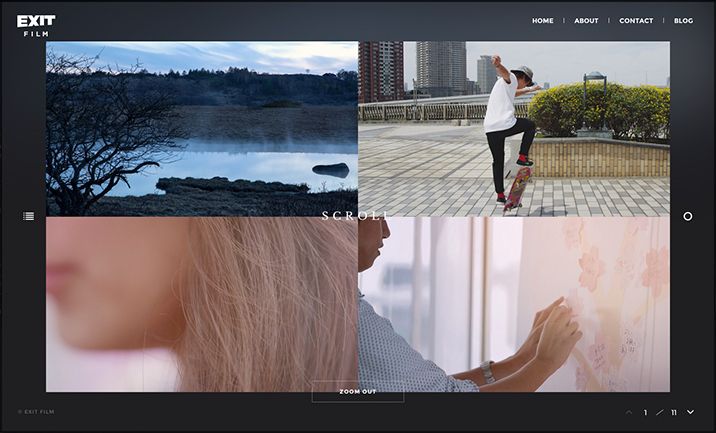Screen dimensions: 716x433
Task: Go to previous slide with up chevron
Action: pos(629,412)
